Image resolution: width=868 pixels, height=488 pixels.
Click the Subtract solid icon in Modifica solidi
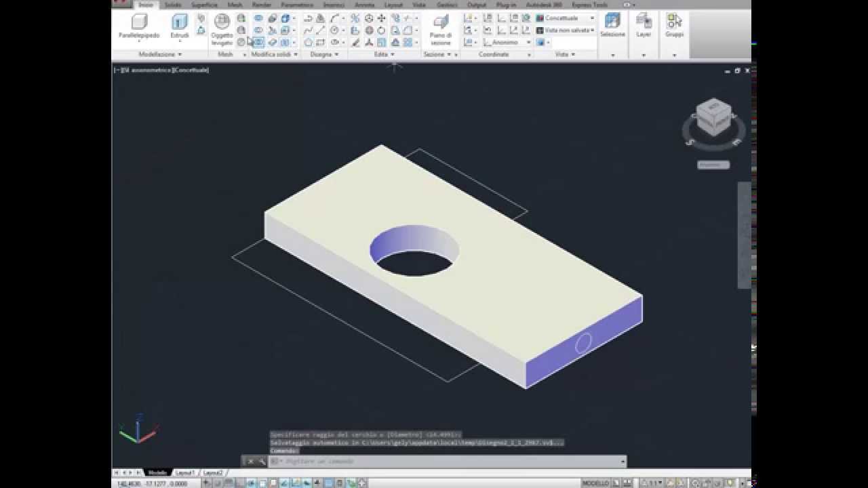point(258,30)
